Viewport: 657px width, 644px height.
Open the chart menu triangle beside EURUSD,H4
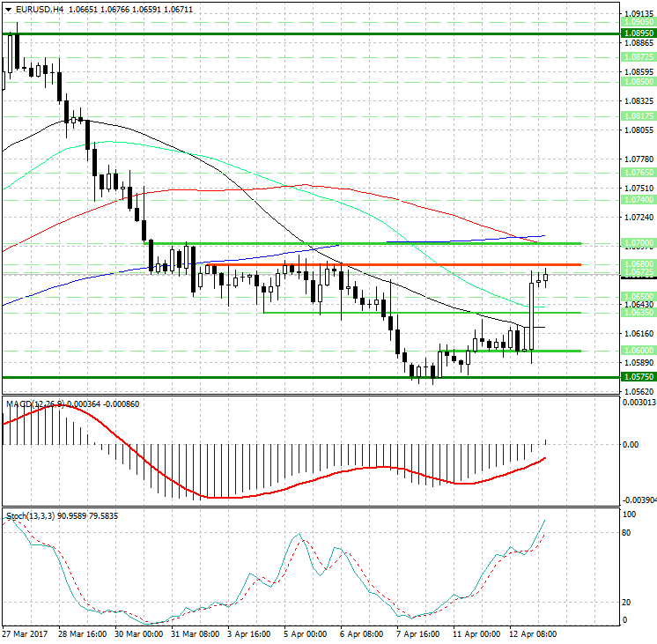tap(7, 9)
